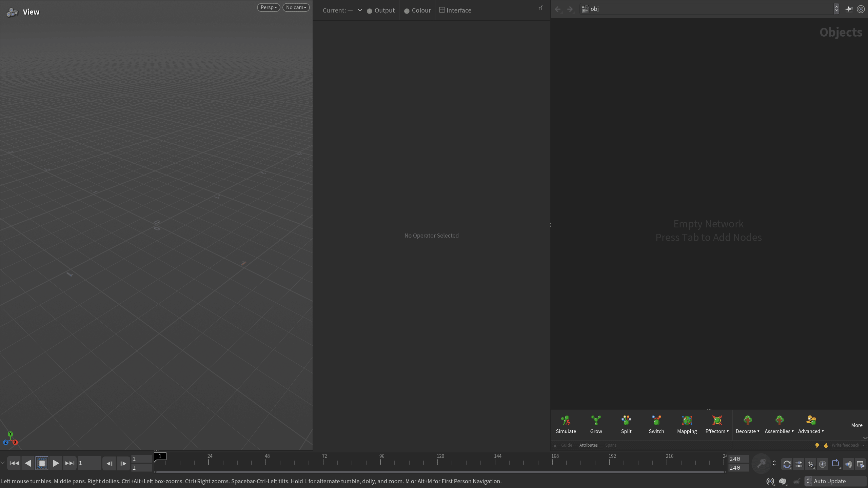The height and width of the screenshot is (488, 868).
Task: Collapse the triangle beside Guide tab
Action: coord(555,445)
